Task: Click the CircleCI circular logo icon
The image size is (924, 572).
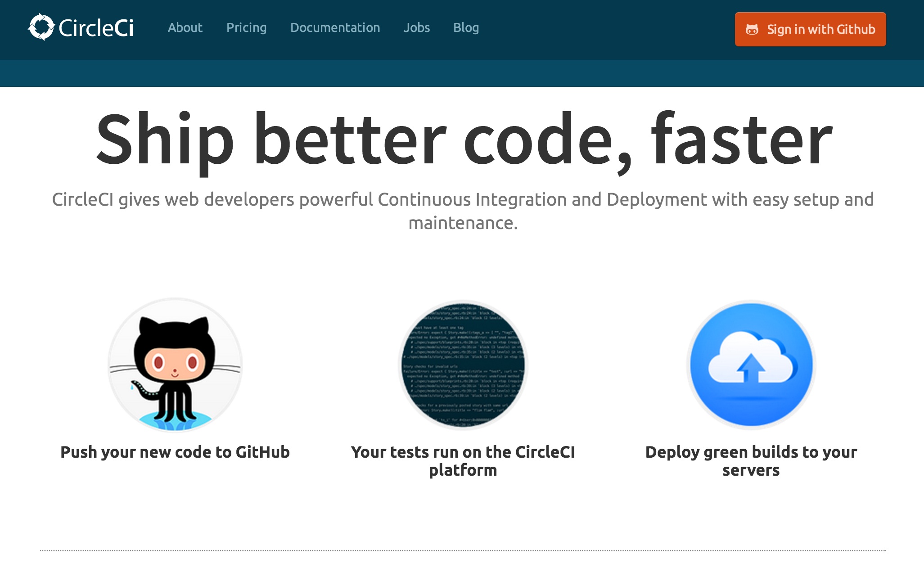Action: pyautogui.click(x=41, y=27)
